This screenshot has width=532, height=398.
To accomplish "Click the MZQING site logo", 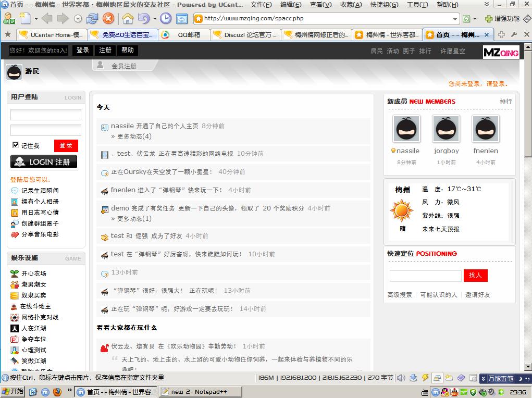I will 501,52.
